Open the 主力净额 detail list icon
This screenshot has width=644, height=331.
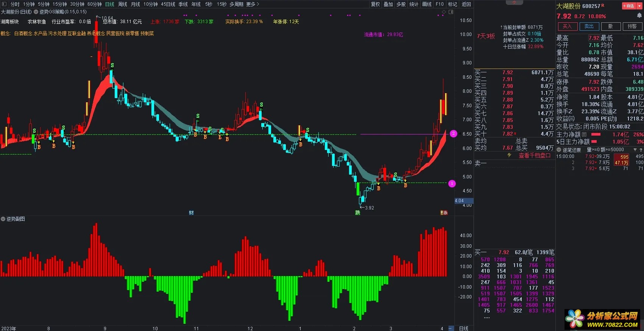(x=584, y=134)
